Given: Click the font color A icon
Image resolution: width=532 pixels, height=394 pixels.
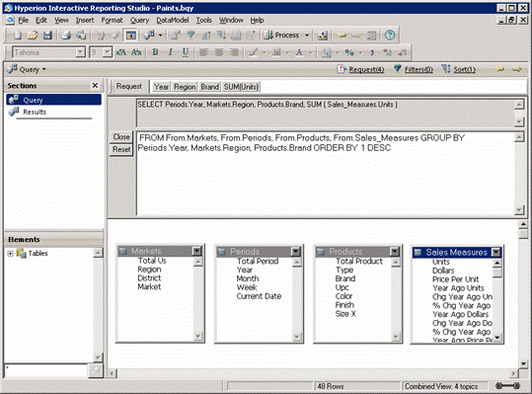Looking at the screenshot, I should 299,52.
